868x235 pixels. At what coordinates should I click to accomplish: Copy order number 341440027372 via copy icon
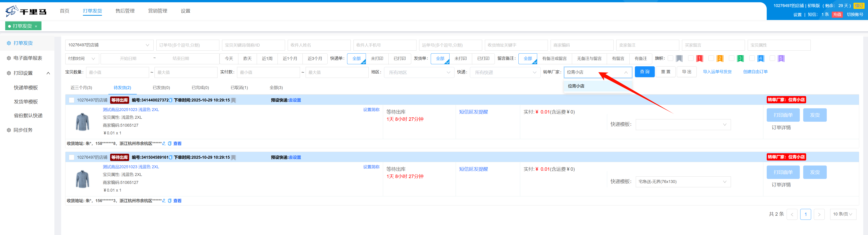click(x=171, y=100)
